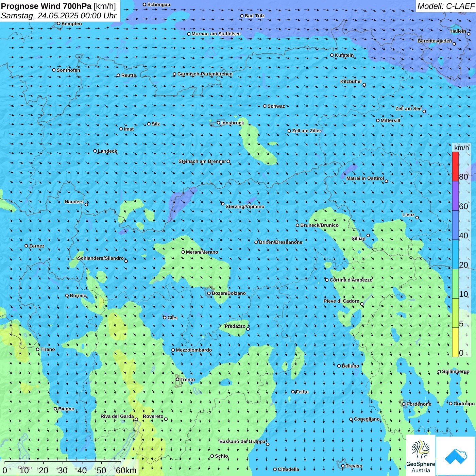Click the Treviso city label
476x476 pixels.
[x=354, y=466]
